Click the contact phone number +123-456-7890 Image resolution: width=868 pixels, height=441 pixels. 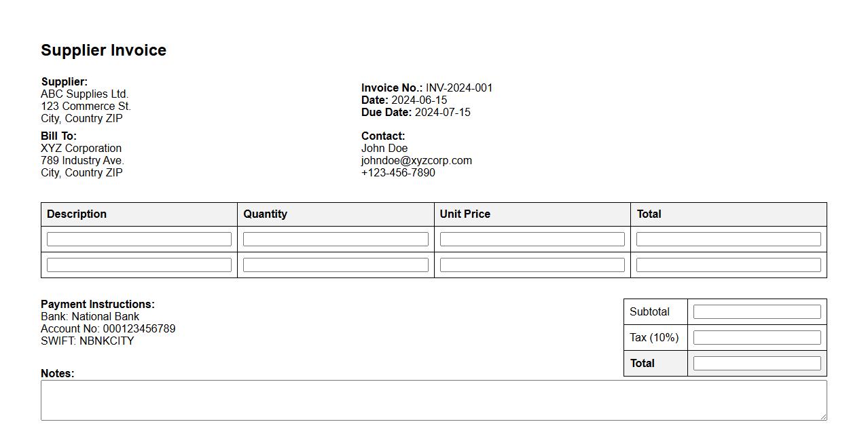point(398,173)
